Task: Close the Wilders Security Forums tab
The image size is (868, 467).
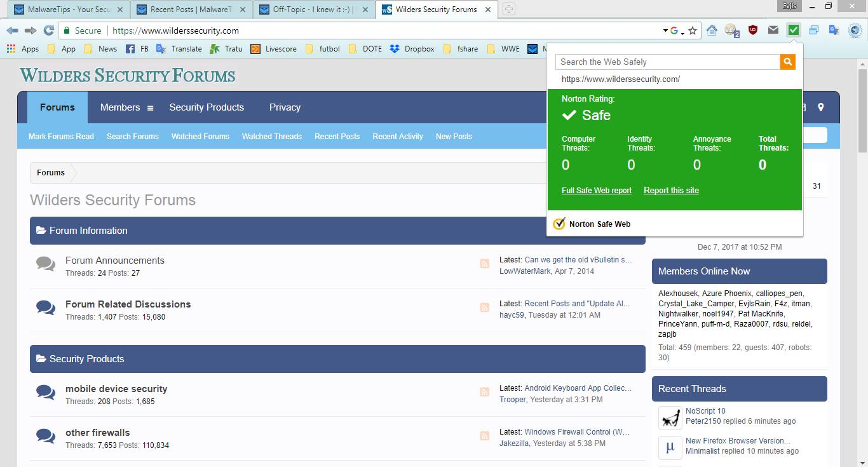Action: (488, 10)
